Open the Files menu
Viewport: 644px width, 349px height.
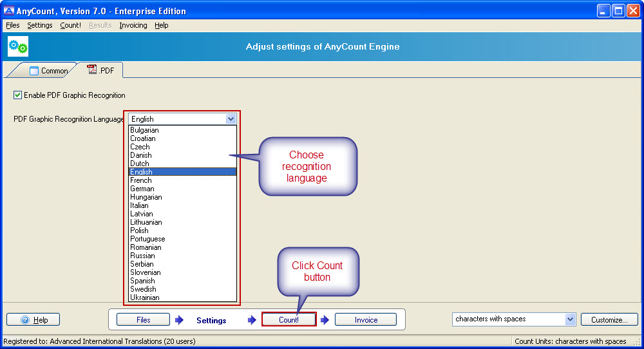[x=13, y=25]
